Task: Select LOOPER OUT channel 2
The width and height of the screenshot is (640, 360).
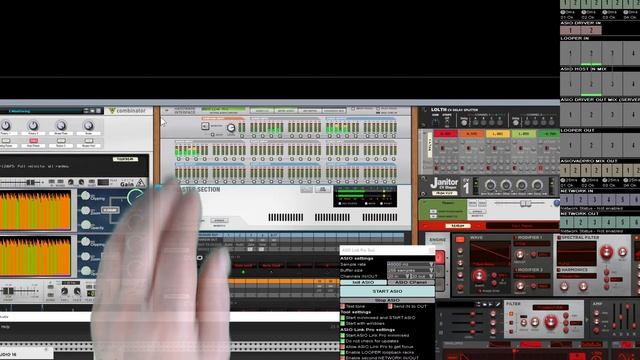Action: [591, 145]
